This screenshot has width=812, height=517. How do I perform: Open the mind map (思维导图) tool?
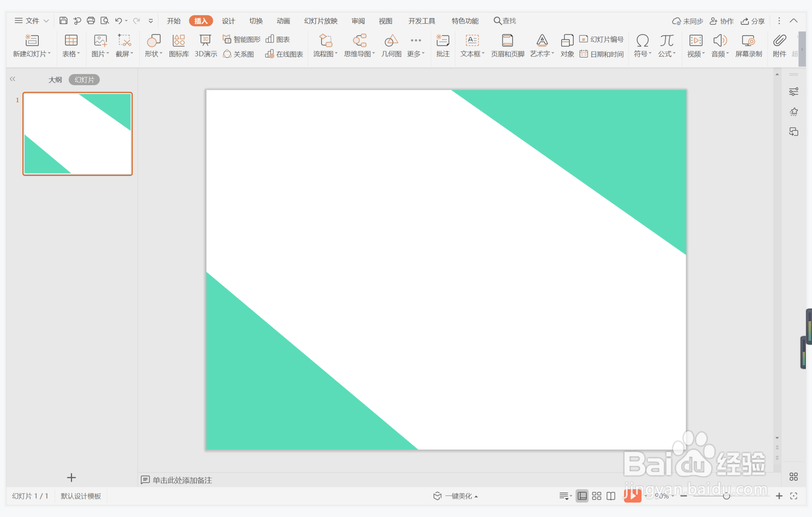pos(359,41)
